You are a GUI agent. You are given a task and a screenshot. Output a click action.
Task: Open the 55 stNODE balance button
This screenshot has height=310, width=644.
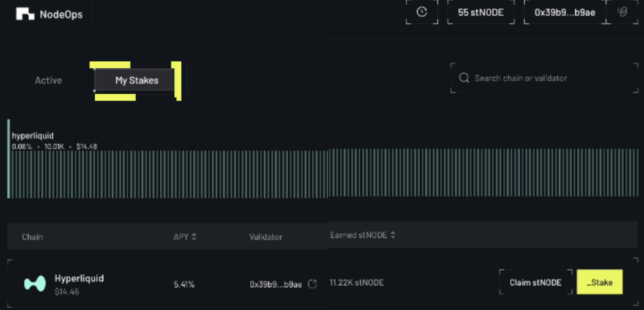481,12
